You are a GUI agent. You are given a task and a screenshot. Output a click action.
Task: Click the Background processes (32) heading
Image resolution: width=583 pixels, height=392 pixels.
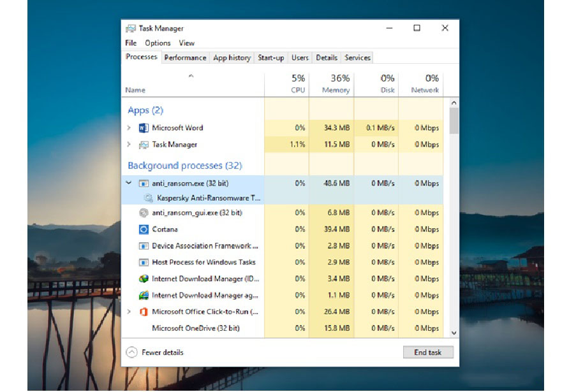coord(185,166)
